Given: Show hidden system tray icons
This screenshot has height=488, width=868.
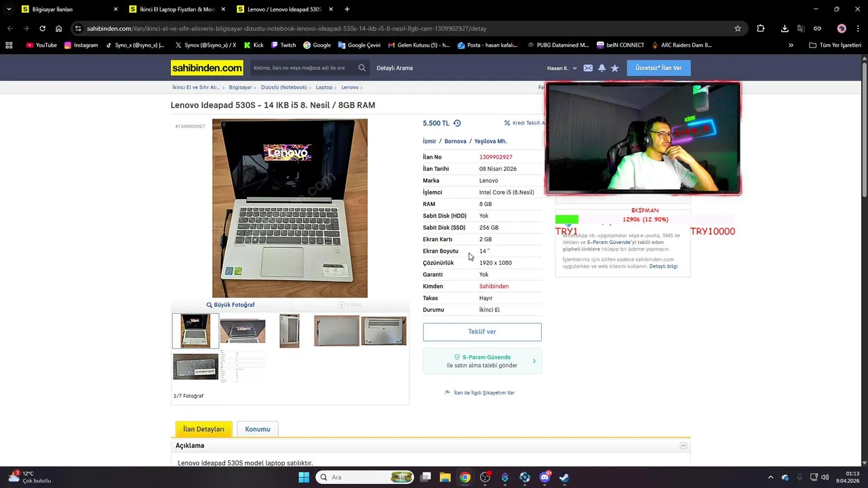Looking at the screenshot, I should (x=770, y=477).
